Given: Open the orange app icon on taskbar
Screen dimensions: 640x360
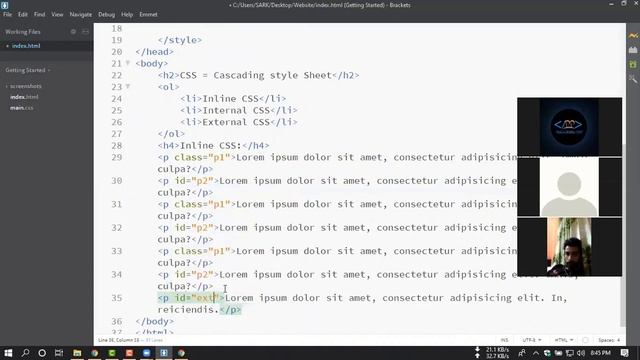Looking at the screenshot, I should coord(129,353).
